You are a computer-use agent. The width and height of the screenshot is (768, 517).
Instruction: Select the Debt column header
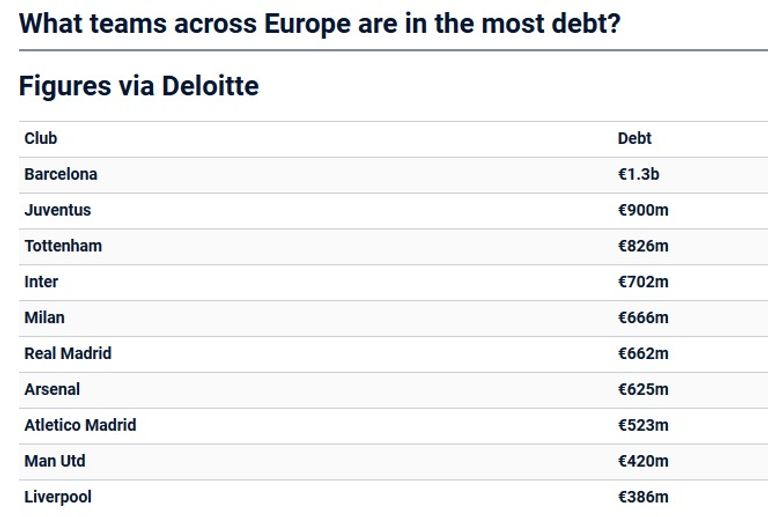[634, 138]
